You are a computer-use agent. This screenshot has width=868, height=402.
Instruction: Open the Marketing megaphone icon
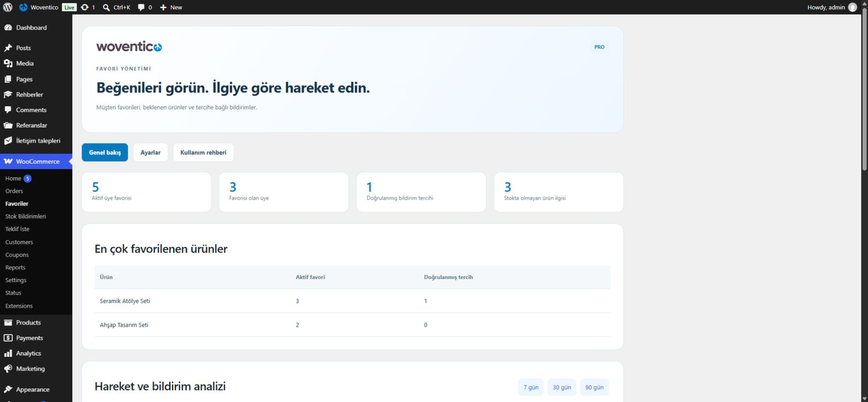(8, 368)
